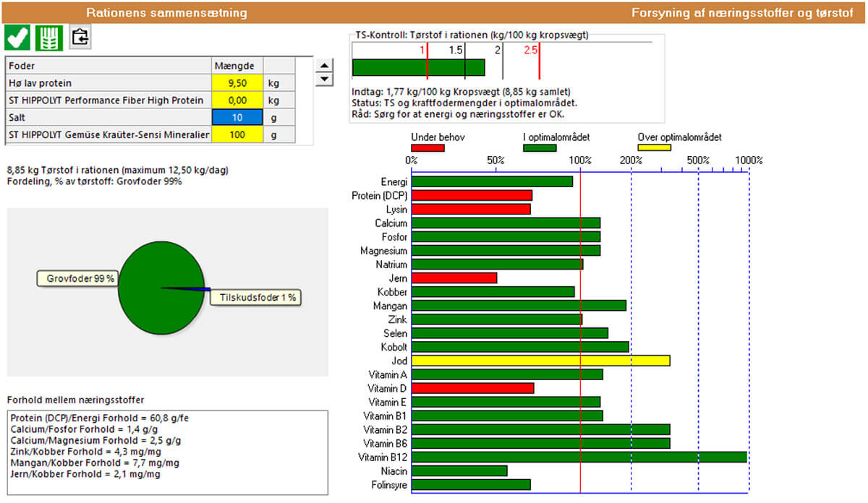Click the Kraüter-Sensi Mineralier amount cell
This screenshot has width=868, height=503.
(x=237, y=134)
